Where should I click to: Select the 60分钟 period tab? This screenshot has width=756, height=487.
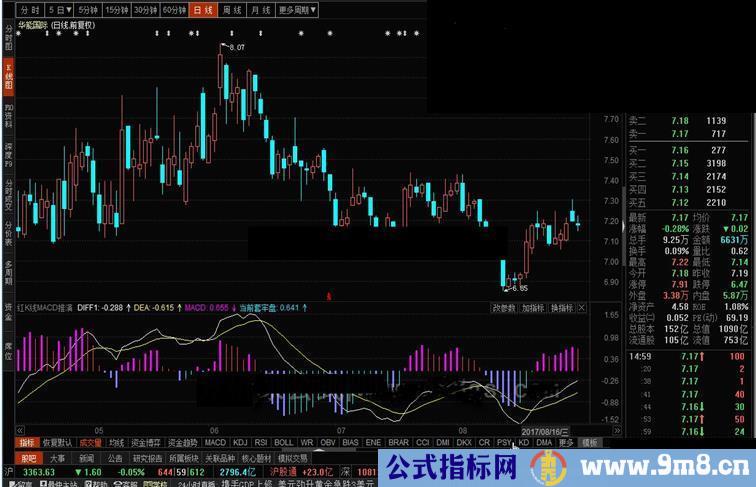click(x=174, y=9)
